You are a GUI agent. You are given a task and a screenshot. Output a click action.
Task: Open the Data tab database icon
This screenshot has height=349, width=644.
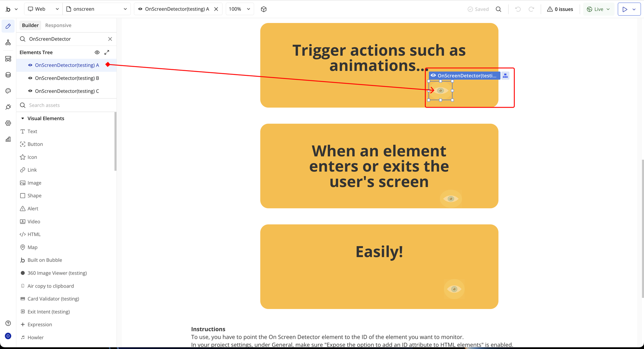[8, 75]
